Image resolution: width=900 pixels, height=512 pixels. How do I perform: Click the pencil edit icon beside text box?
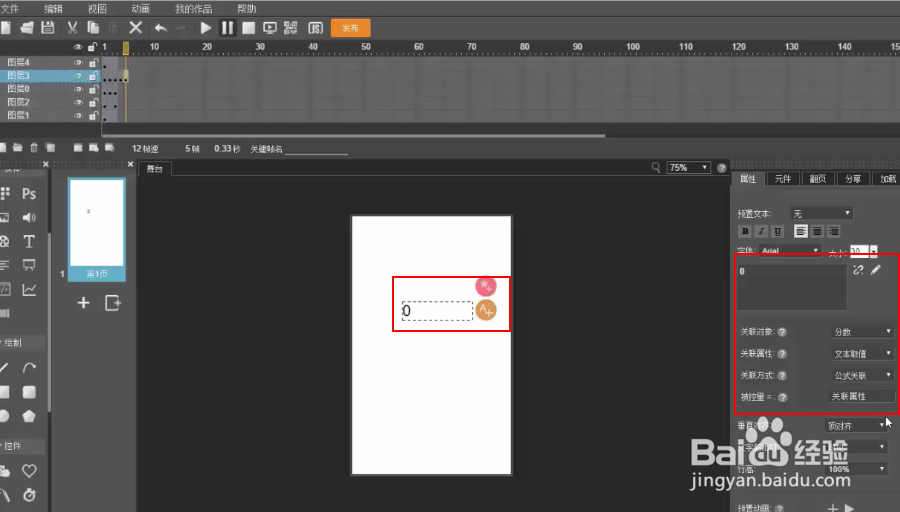point(875,269)
